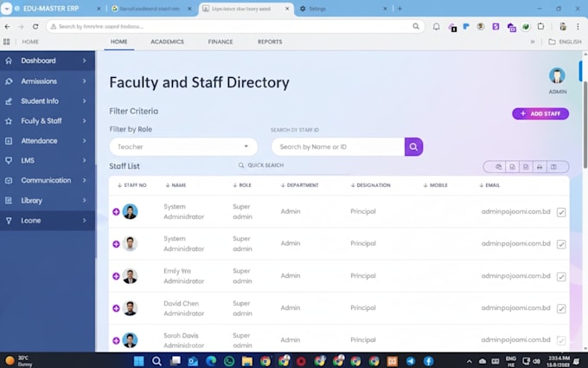The height and width of the screenshot is (368, 588).
Task: Open the Windows Start menu
Action: coord(138,361)
